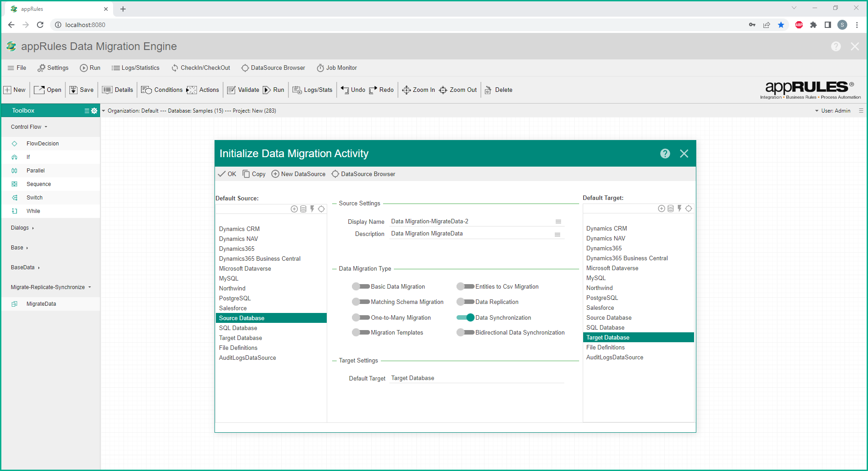868x471 pixels.
Task: Select SQL Database in Default Source list
Action: (238, 328)
